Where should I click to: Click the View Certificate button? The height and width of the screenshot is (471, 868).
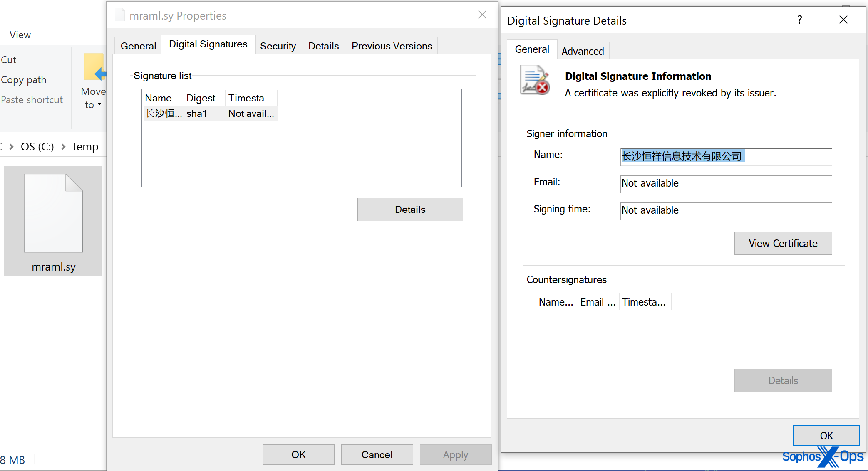[x=783, y=243]
